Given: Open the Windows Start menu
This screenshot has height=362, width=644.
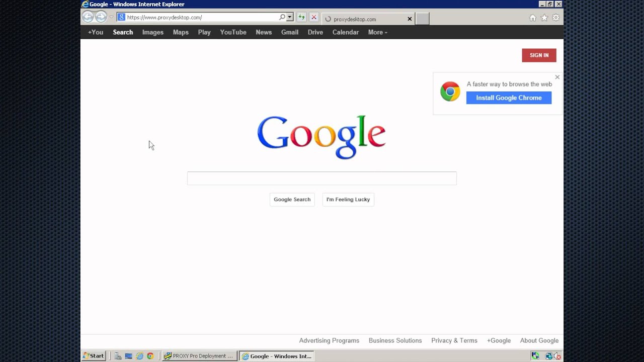Looking at the screenshot, I should (x=94, y=356).
